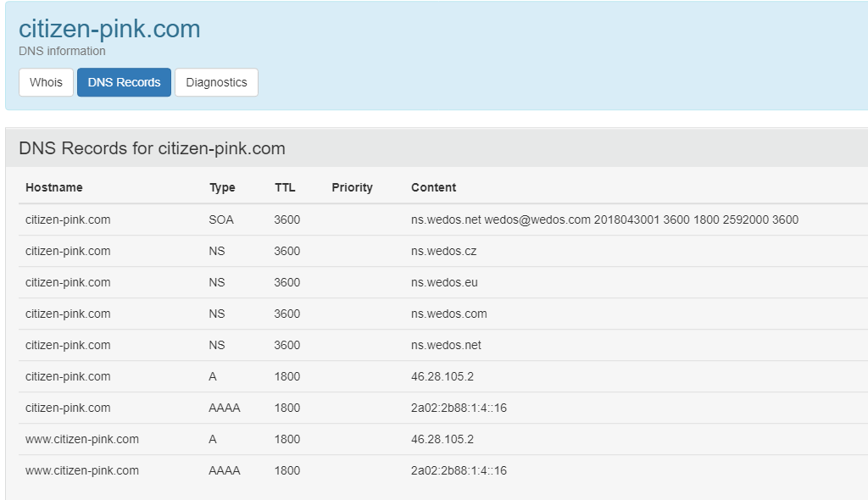
Task: Select the ns.wedos.com nameserver entry
Action: [x=449, y=314]
